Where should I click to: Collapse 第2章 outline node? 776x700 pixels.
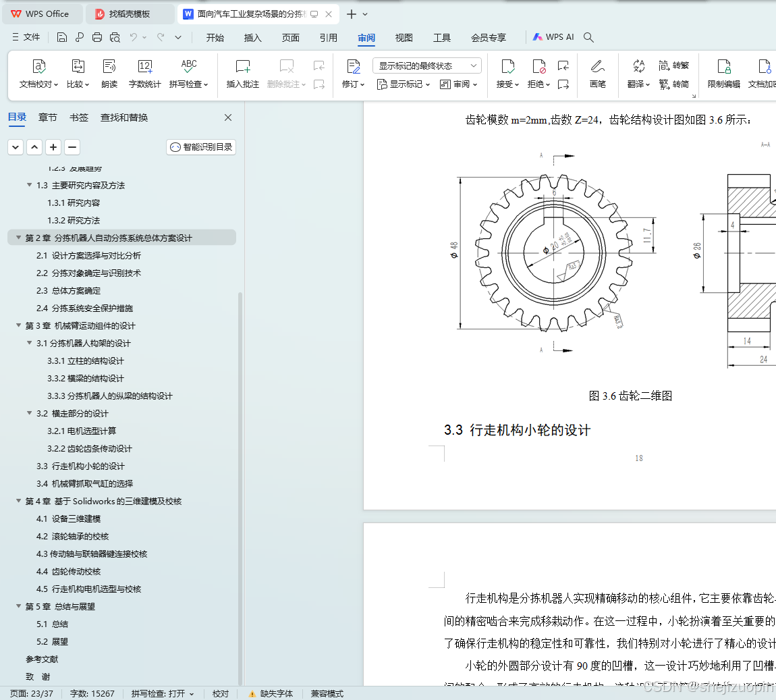click(18, 238)
